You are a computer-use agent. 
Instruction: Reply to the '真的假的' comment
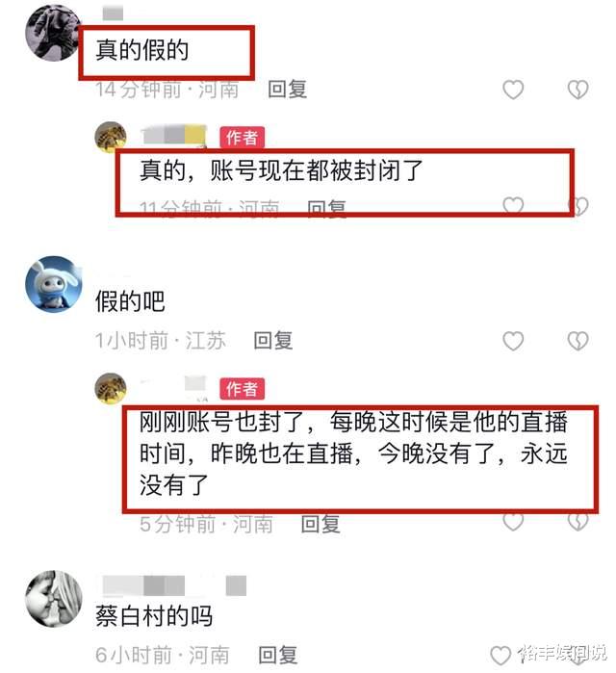pos(287,90)
